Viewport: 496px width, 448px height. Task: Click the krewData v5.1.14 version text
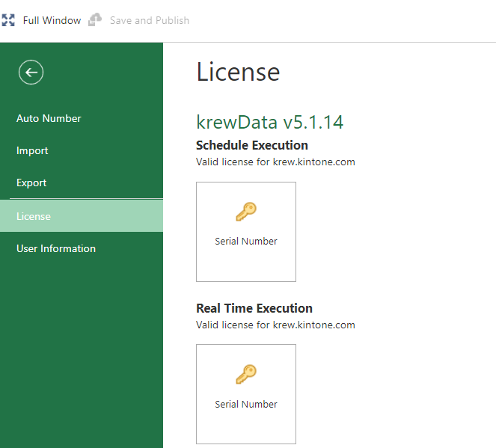pyautogui.click(x=270, y=122)
